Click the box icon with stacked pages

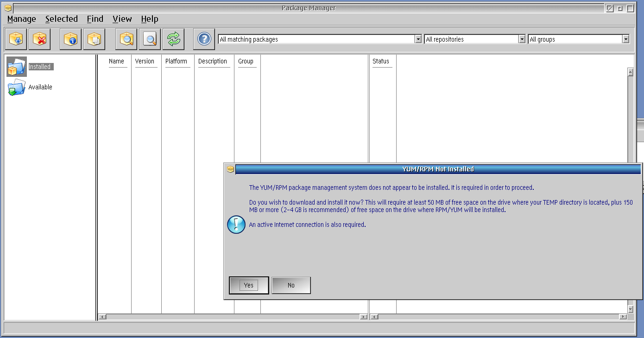(x=95, y=39)
